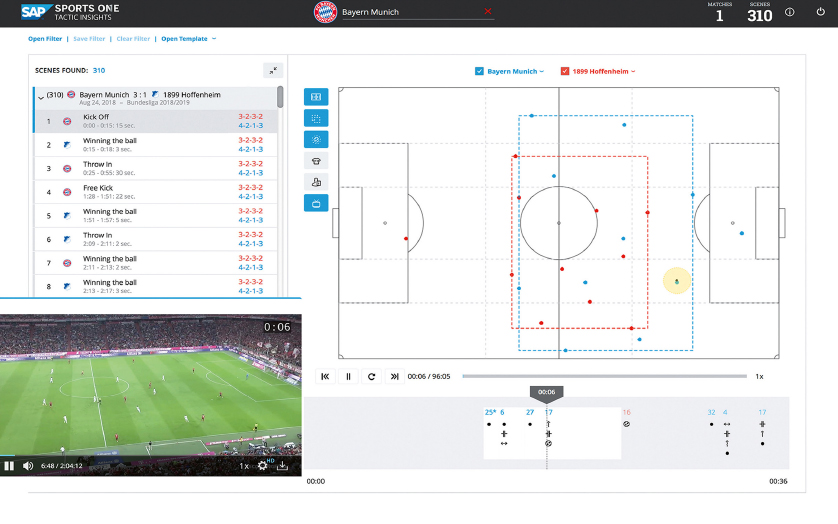
Task: Click the MATCHES 1 counter in header
Action: coord(719,12)
